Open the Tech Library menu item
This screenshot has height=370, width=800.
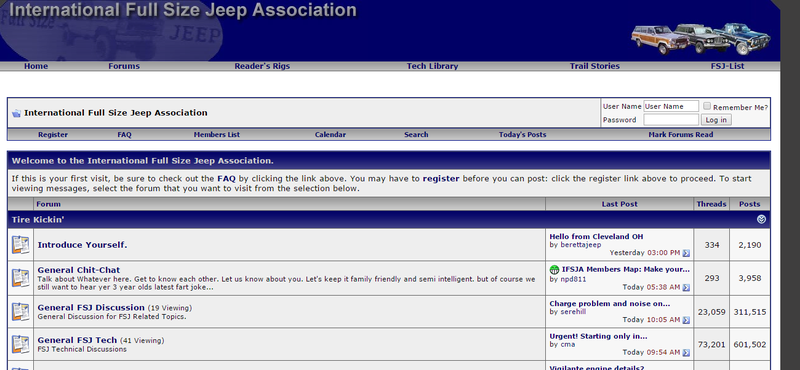pos(432,66)
